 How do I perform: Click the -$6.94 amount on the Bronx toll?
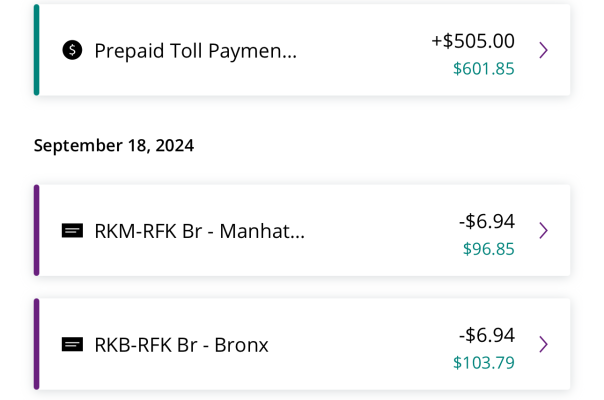tap(487, 335)
